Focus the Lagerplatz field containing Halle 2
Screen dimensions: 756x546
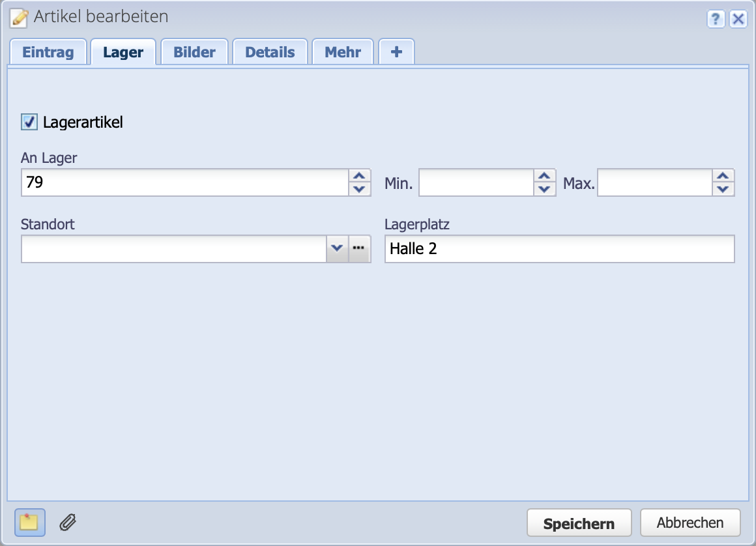click(x=559, y=248)
